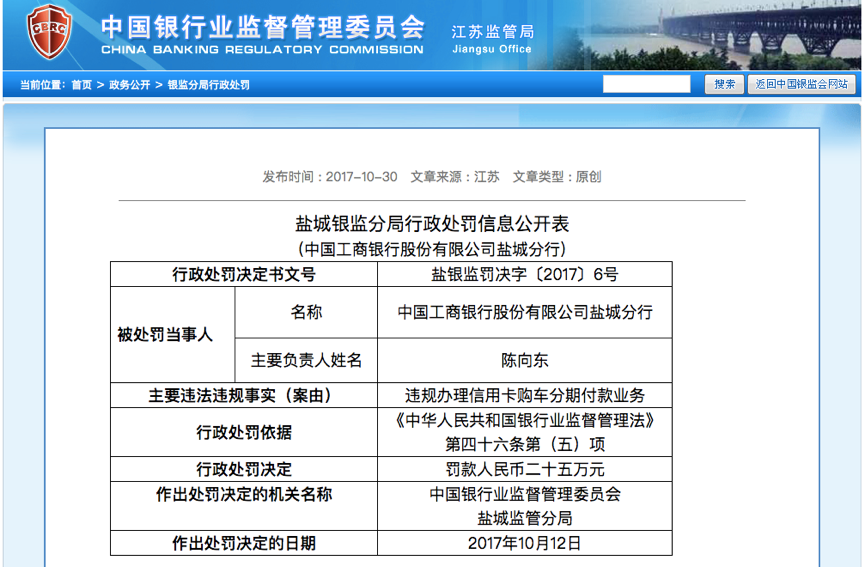Click 作出处罚决定的机关名称 cell
Viewport: 865px width, 567px height.
[x=244, y=506]
